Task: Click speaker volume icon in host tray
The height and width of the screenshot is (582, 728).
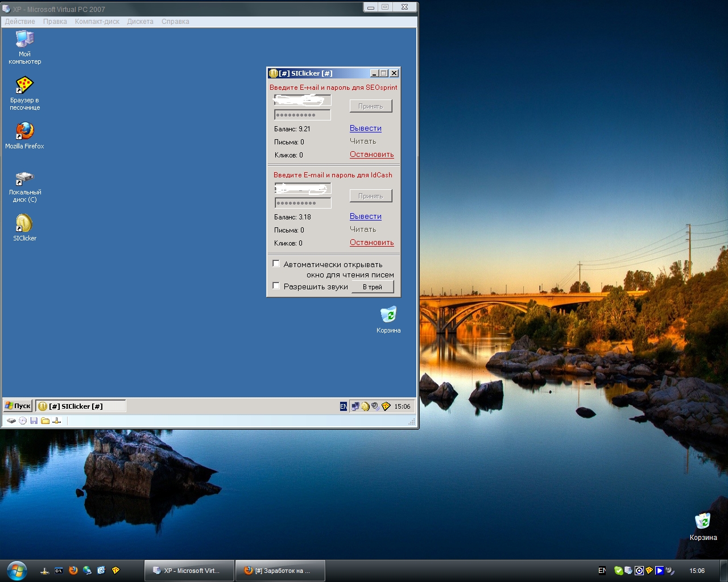Action: pos(670,571)
